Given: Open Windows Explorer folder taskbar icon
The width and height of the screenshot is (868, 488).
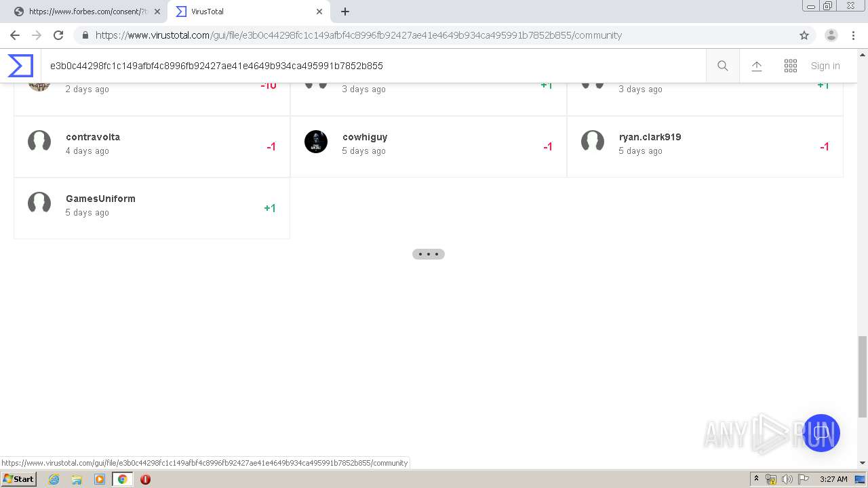Looking at the screenshot, I should pos(77,479).
